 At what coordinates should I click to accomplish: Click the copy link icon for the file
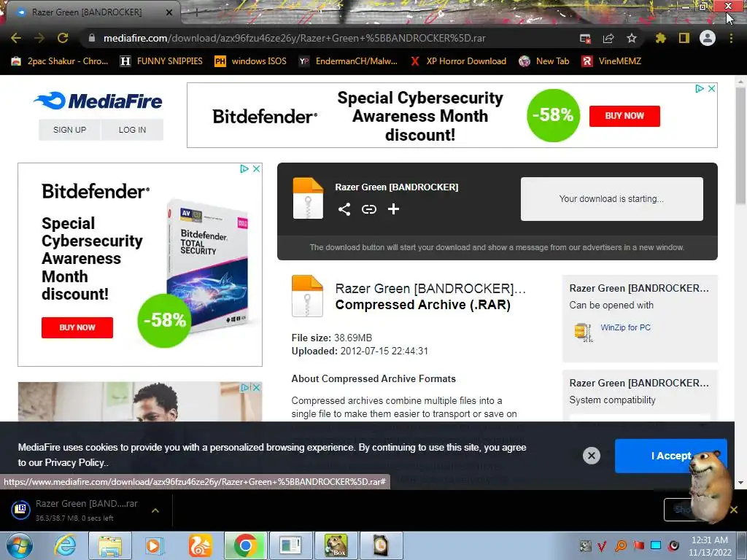click(368, 209)
